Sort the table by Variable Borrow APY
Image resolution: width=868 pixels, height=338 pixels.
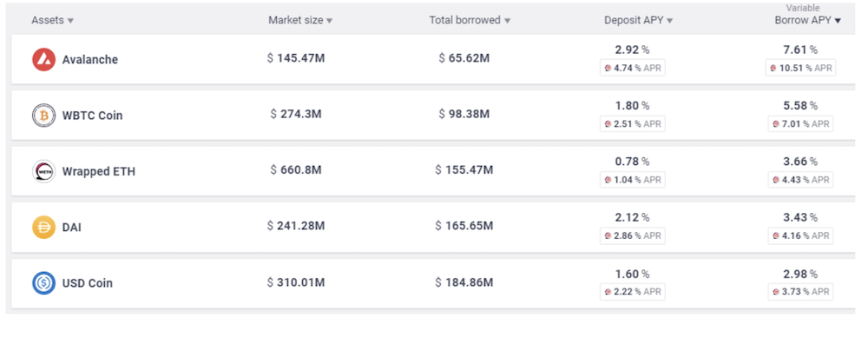click(x=807, y=21)
